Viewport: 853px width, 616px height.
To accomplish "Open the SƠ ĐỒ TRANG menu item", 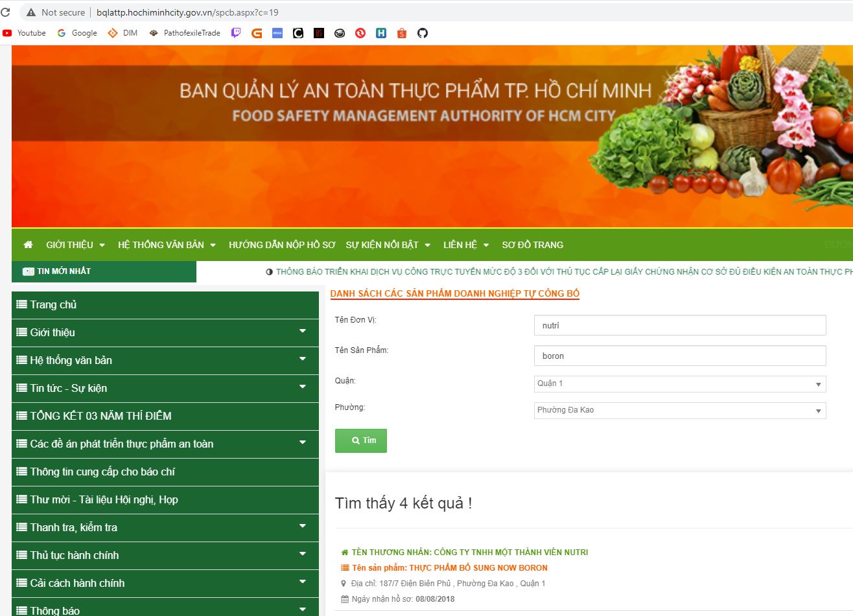I will (533, 245).
